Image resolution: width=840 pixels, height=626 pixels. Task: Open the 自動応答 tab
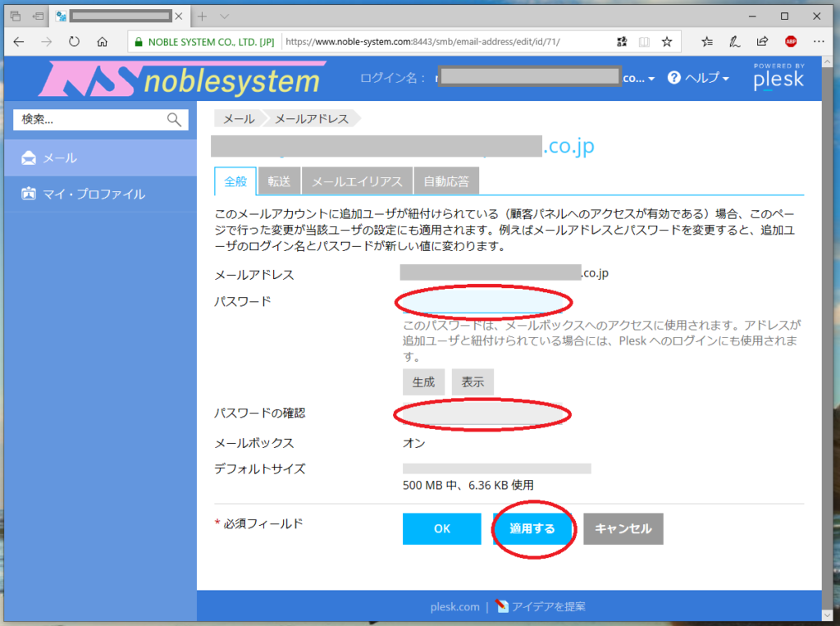click(x=446, y=181)
